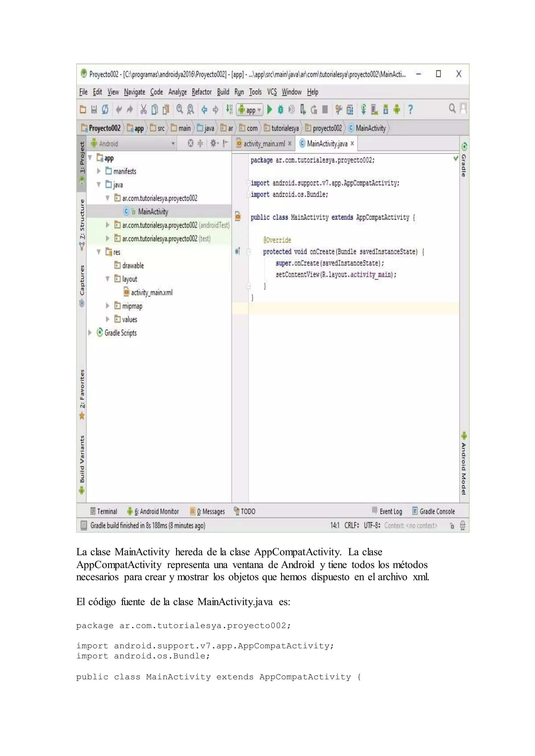Click the Copy toolbar icon
The height and width of the screenshot is (756, 535).
click(x=154, y=109)
